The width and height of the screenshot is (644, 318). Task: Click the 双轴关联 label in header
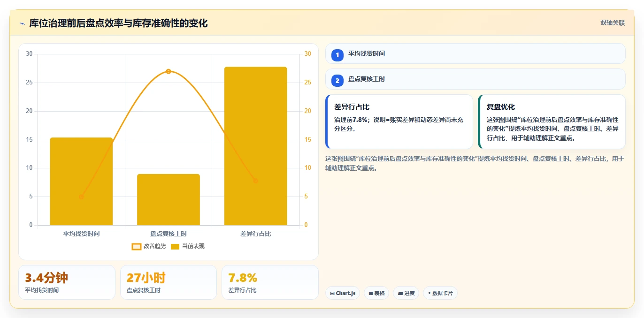613,23
